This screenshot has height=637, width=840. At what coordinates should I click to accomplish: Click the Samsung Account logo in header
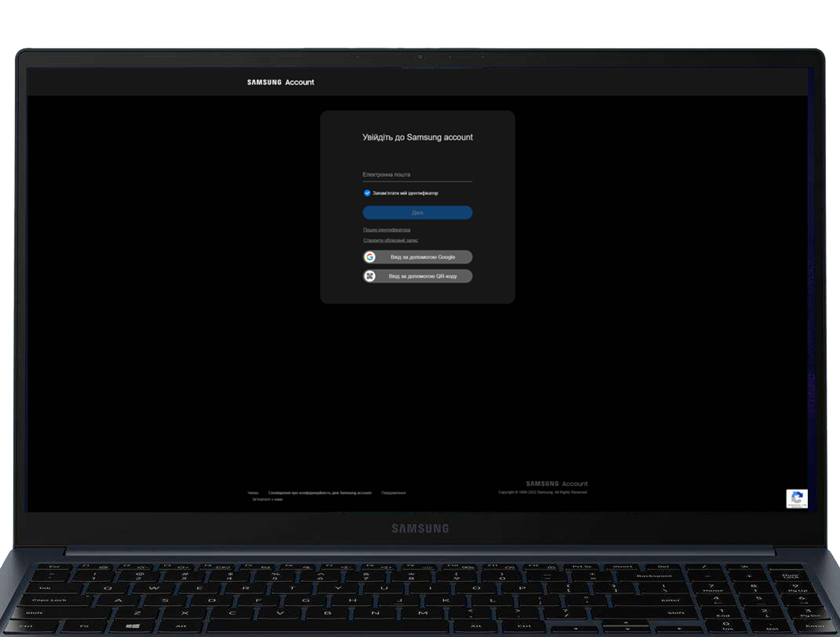pyautogui.click(x=280, y=82)
